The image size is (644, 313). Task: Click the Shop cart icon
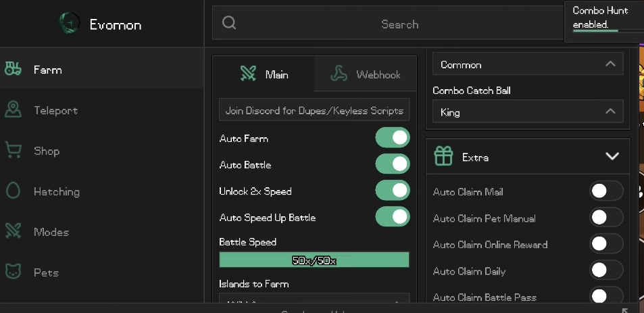point(13,150)
